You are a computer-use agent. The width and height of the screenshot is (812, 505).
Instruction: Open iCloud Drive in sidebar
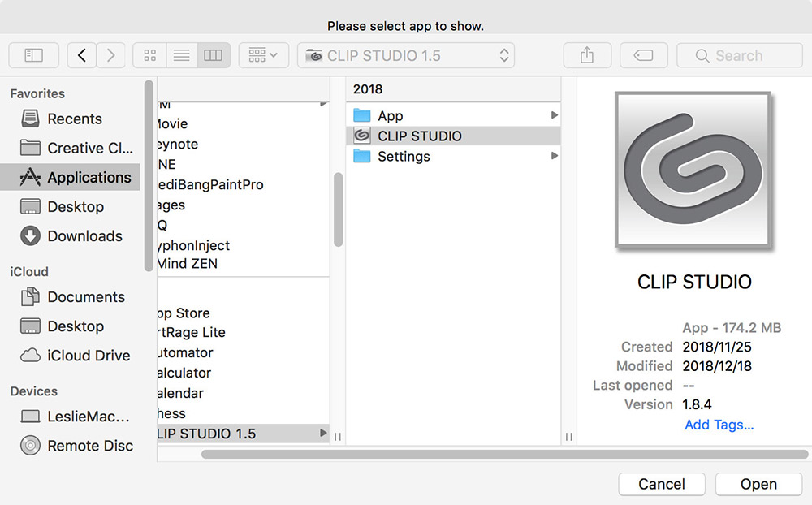tap(70, 356)
